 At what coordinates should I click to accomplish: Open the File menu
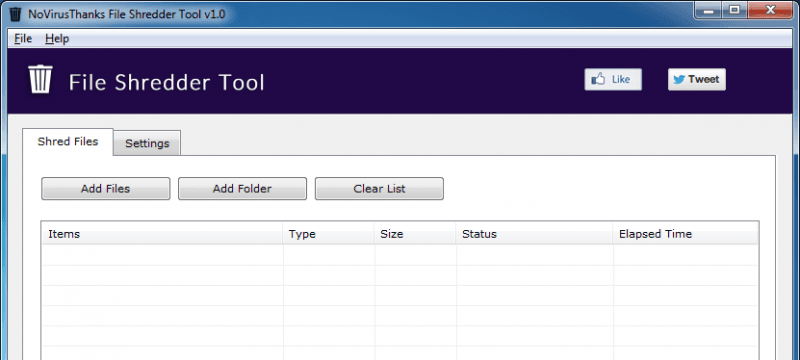(23, 39)
